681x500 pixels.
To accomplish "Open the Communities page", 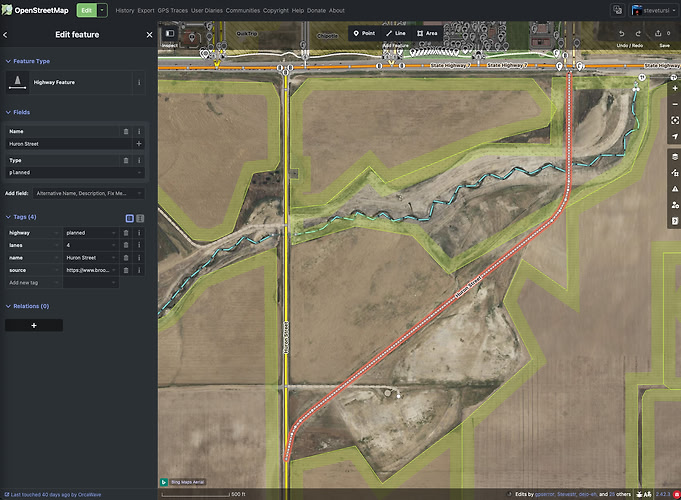I will pyautogui.click(x=243, y=10).
